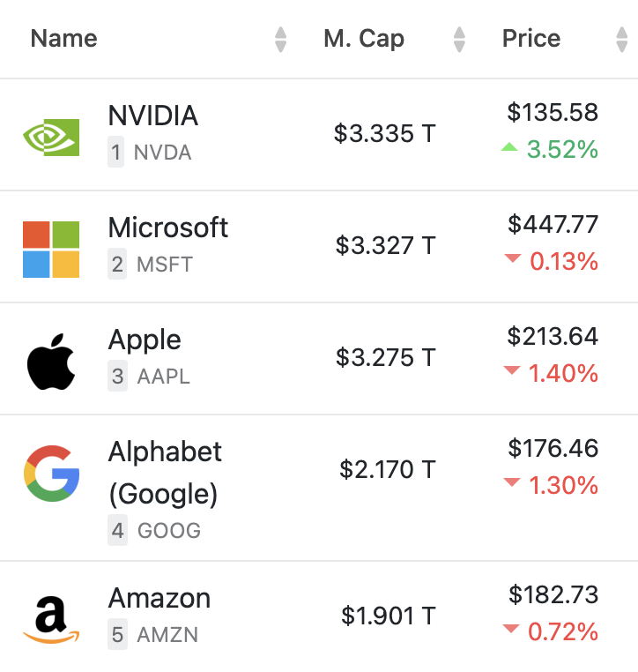Click the black Apple logo
The image size is (638, 672).
[x=51, y=362]
